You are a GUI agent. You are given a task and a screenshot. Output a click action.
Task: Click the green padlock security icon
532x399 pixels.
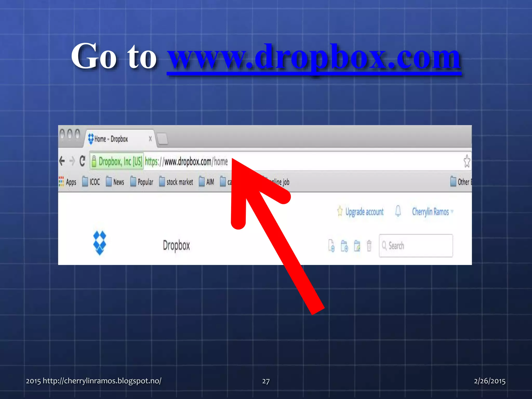point(94,161)
